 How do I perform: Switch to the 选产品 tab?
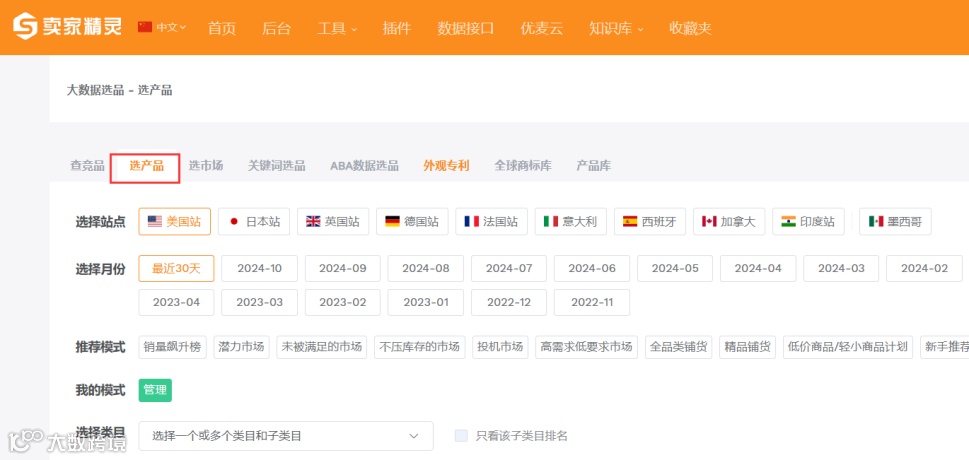(146, 166)
